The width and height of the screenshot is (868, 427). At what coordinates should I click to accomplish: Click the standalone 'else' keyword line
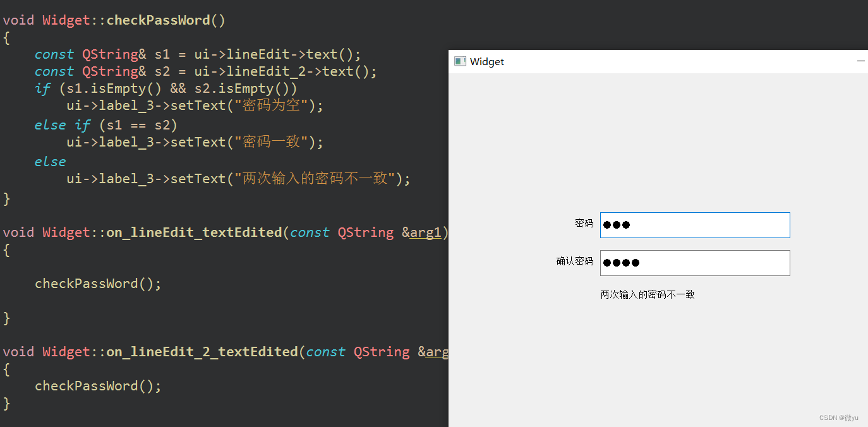[x=51, y=162]
